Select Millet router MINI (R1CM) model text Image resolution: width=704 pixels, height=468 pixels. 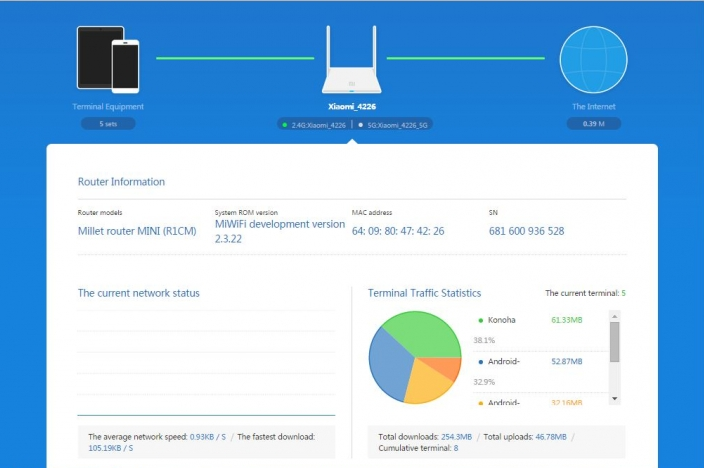[x=137, y=231]
